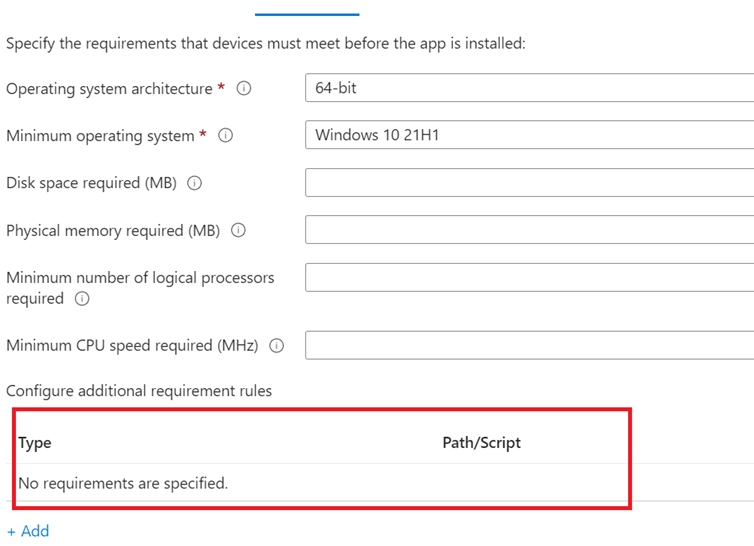Click the Minimum CPU speed text field

point(529,345)
